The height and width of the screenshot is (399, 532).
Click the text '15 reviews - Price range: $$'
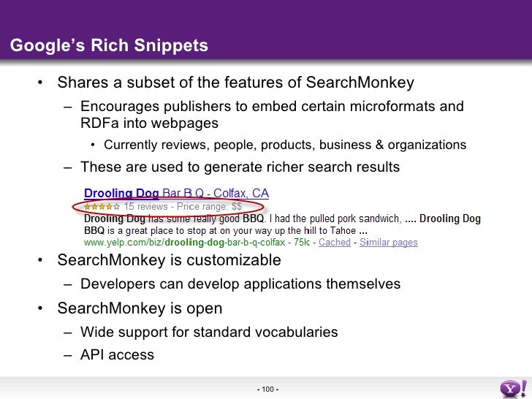pos(183,206)
